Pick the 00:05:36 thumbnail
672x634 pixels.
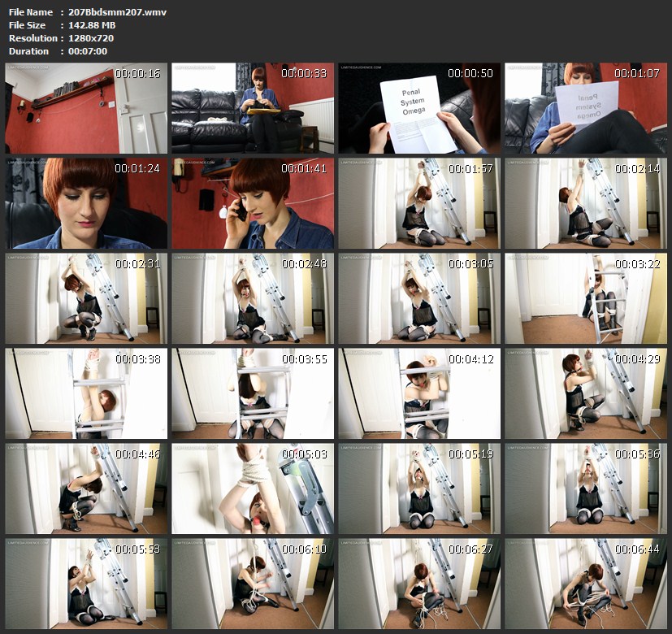pos(586,489)
